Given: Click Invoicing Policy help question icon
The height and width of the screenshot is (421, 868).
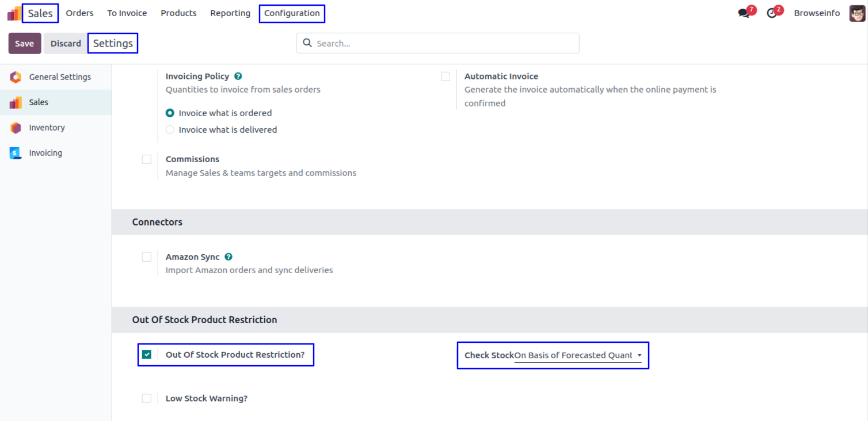Looking at the screenshot, I should [x=238, y=76].
